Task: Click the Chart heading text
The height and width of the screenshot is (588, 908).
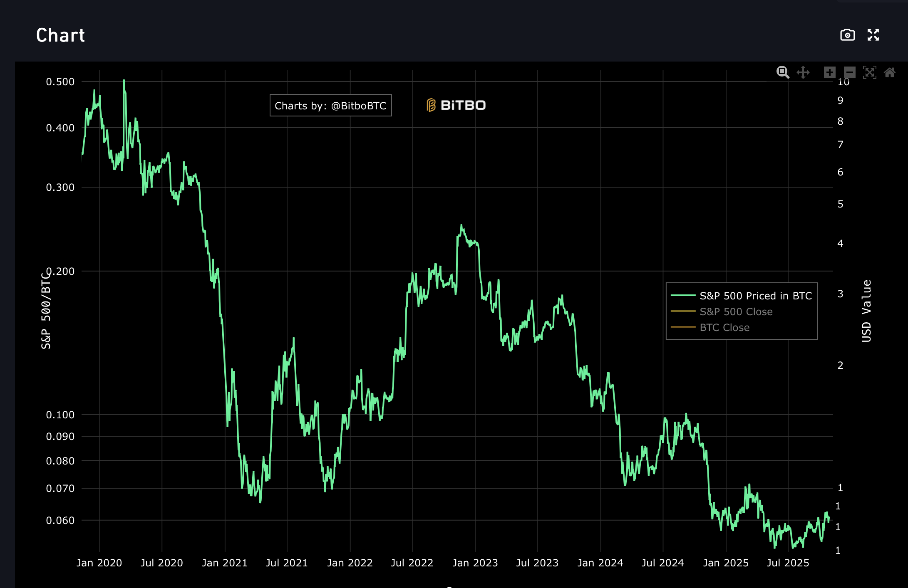Action: 61,35
